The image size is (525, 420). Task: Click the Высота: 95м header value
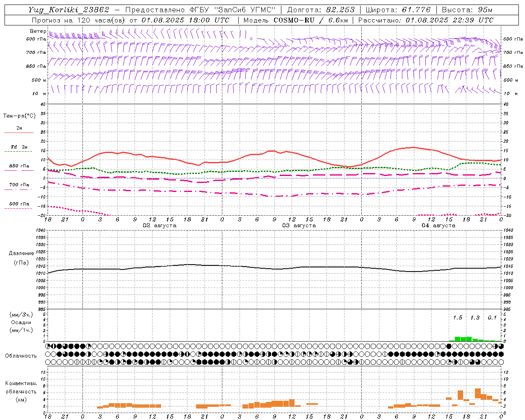pyautogui.click(x=468, y=10)
